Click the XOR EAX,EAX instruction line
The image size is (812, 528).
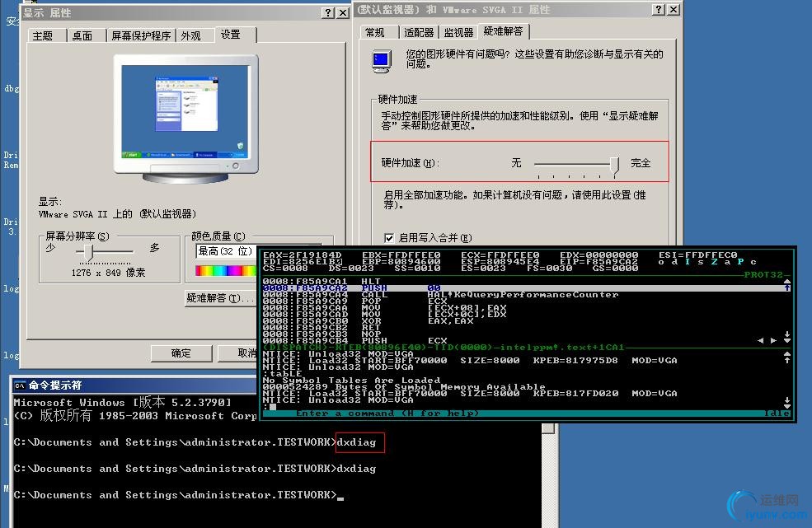[x=368, y=321]
